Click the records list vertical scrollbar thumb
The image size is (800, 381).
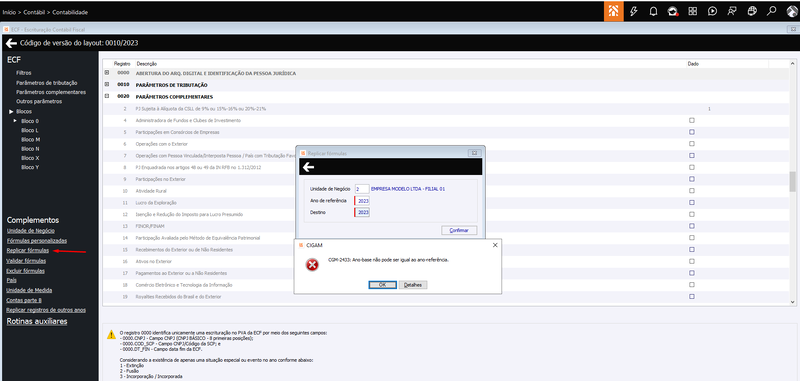click(792, 182)
